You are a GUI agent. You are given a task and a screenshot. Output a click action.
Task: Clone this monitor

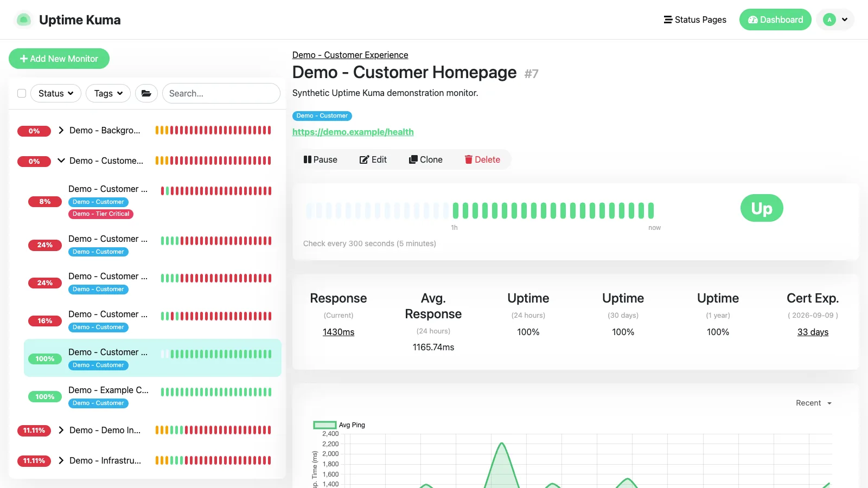pyautogui.click(x=426, y=159)
